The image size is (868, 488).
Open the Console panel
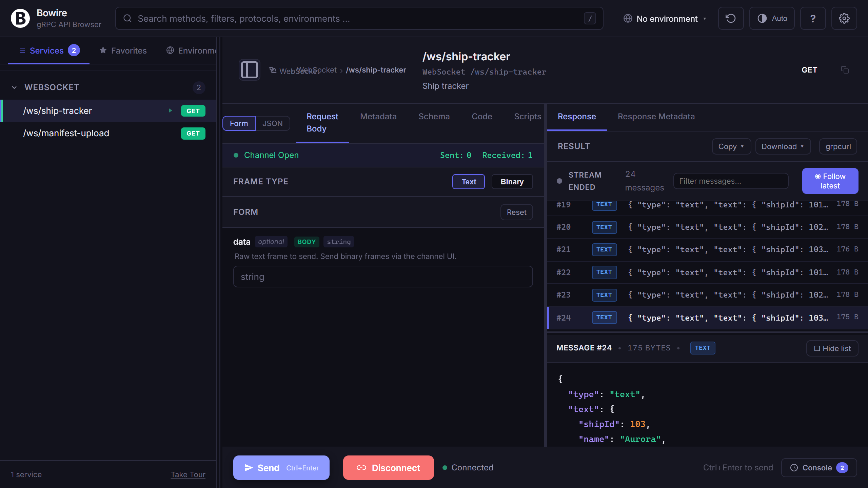819,468
